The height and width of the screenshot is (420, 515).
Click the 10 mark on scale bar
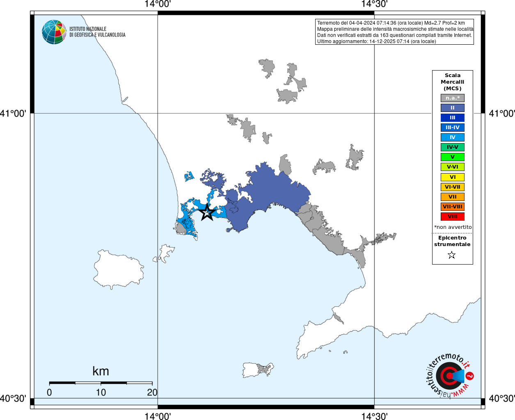pos(101,393)
